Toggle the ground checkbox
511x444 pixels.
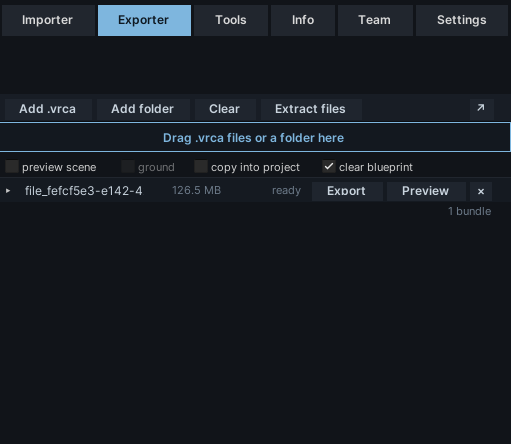[x=128, y=167]
